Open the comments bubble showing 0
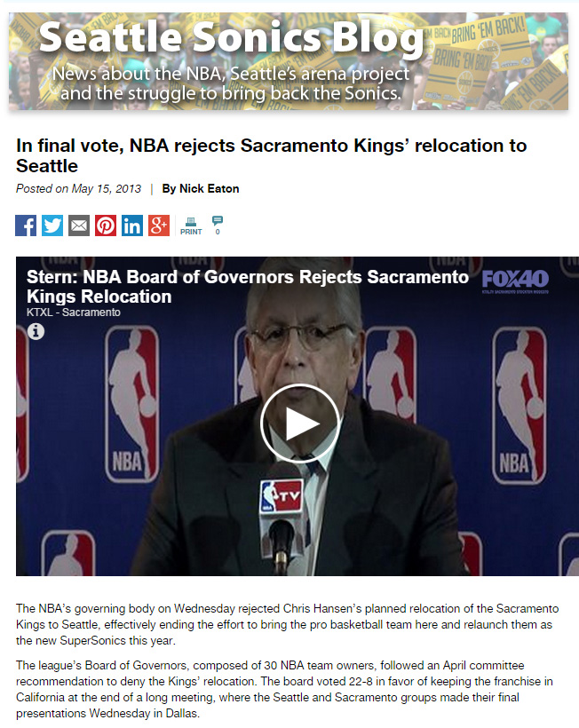 click(x=218, y=226)
